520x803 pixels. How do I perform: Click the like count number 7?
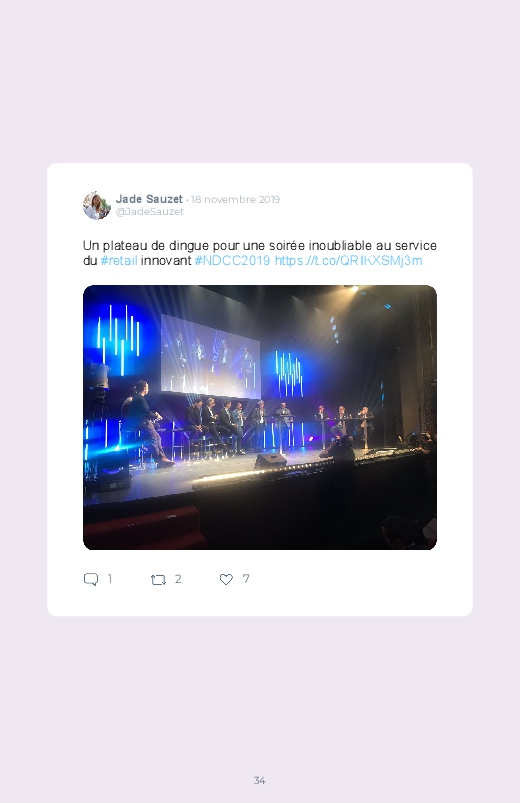coord(246,579)
